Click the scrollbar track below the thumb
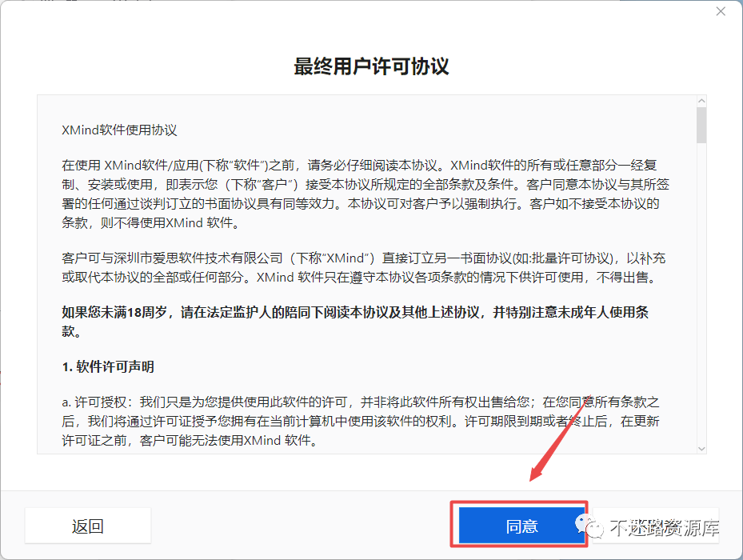Screen dimensions: 743x560 701,294
